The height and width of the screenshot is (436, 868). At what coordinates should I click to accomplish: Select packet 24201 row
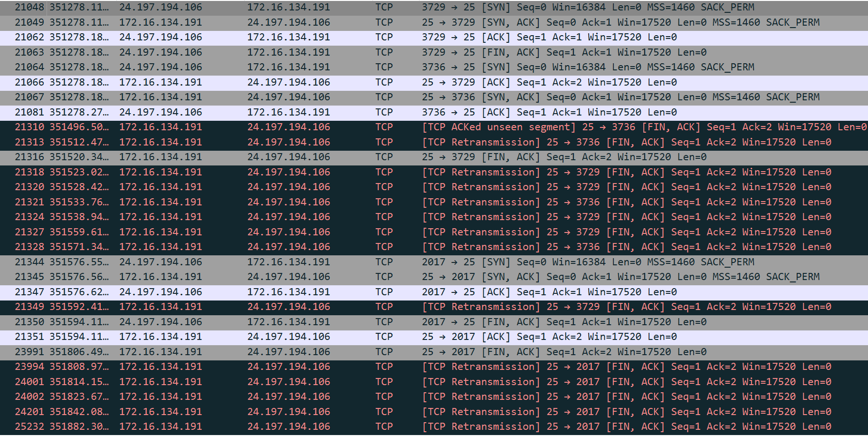point(434,412)
